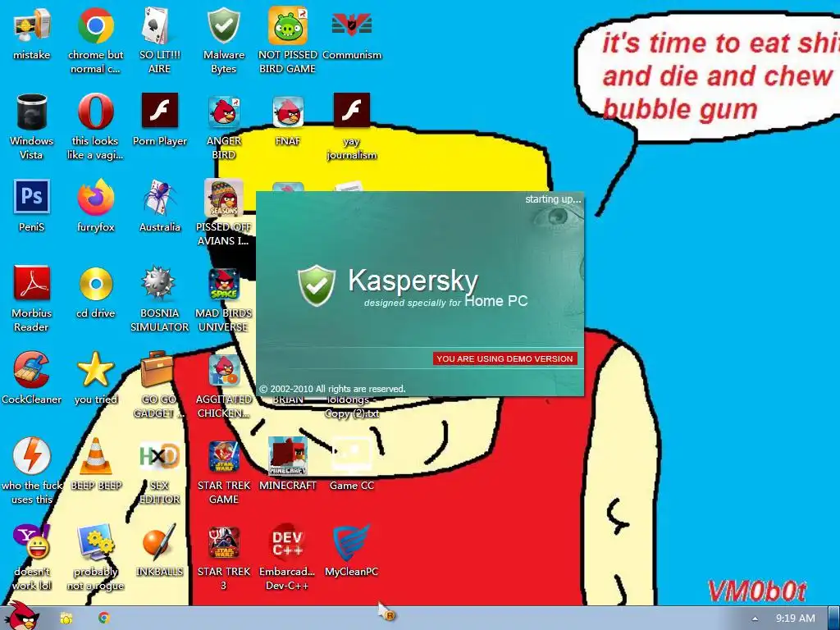840x630 pixels.
Task: Click '2002-2010 All rights are reserved' text
Action: coord(333,389)
